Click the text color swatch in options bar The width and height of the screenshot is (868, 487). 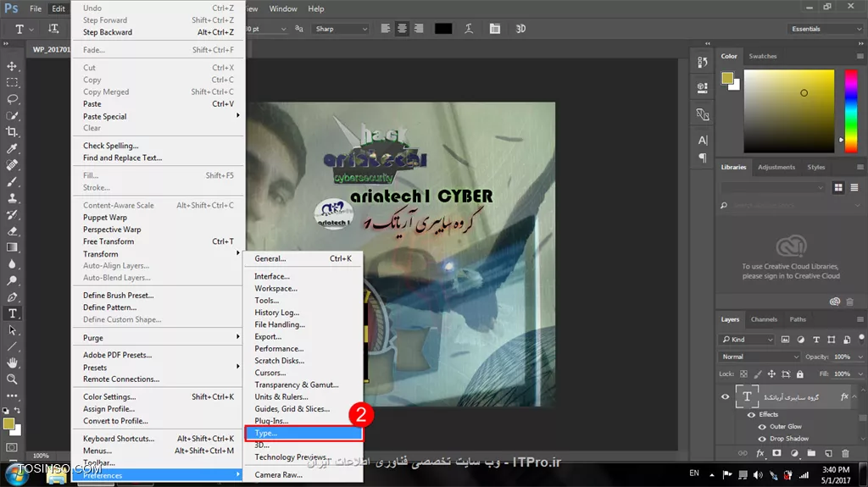pyautogui.click(x=442, y=29)
